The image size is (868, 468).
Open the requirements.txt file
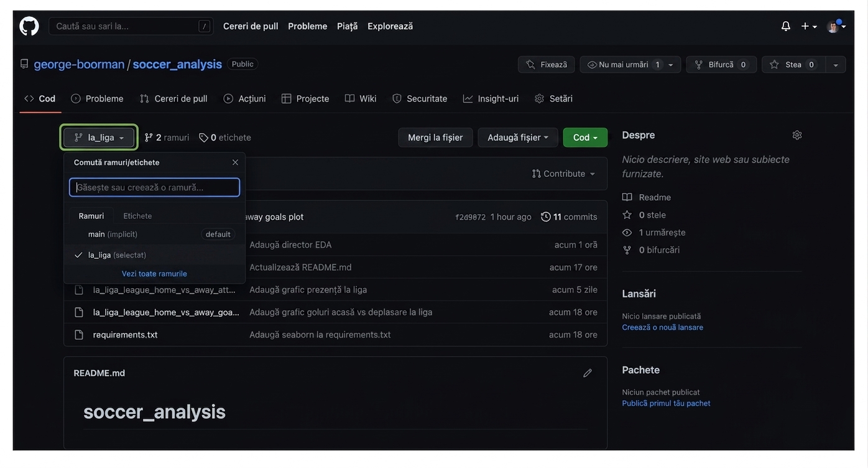[x=126, y=334]
